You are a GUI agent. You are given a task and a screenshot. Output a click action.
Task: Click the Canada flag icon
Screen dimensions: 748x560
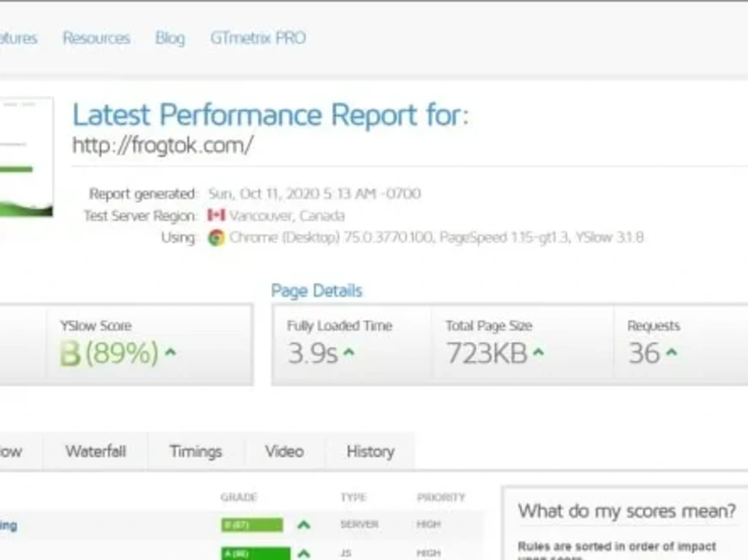tap(216, 215)
